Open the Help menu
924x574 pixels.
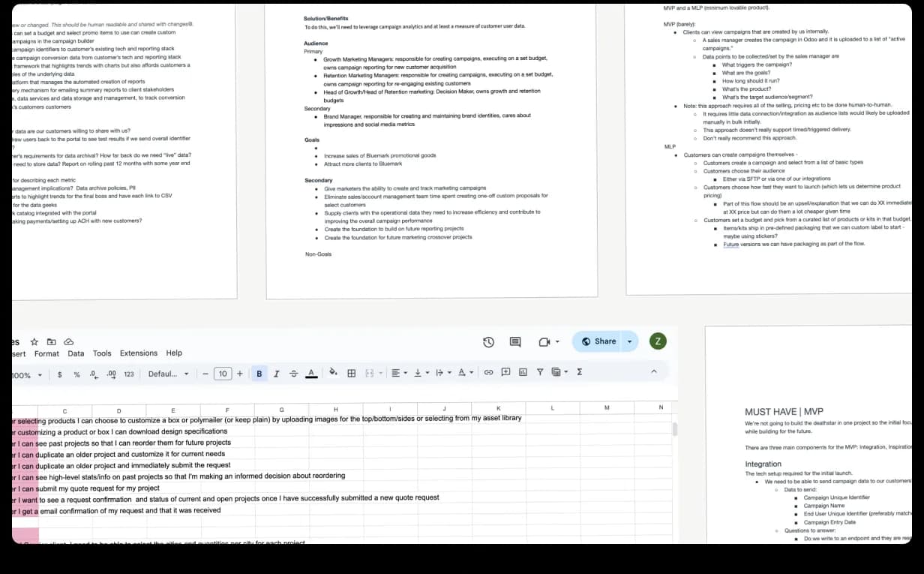(x=174, y=353)
